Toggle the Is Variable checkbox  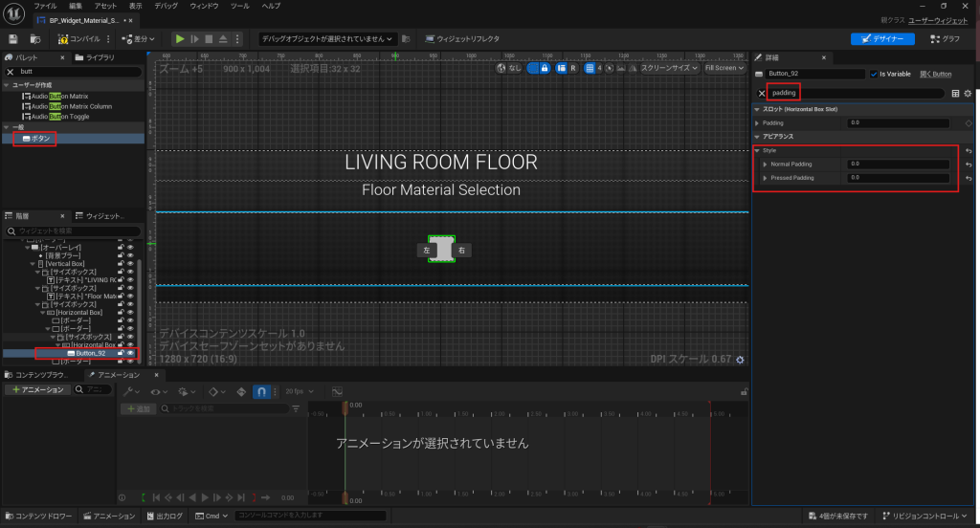point(874,74)
